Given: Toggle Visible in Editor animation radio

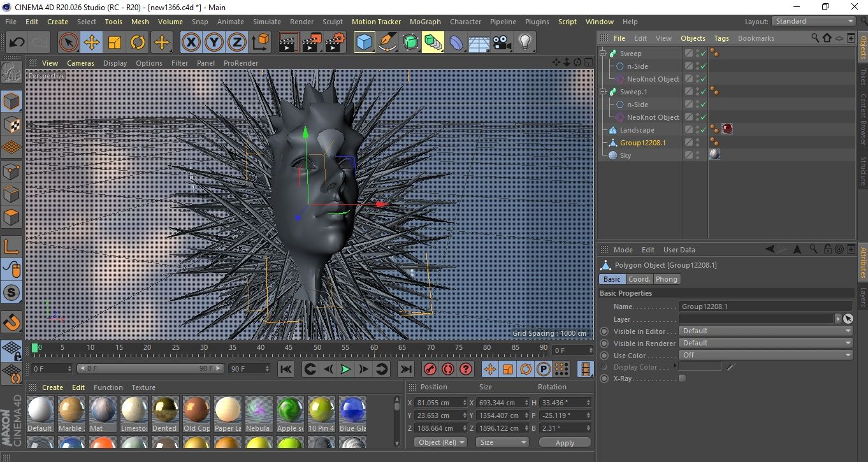Looking at the screenshot, I should tap(604, 331).
